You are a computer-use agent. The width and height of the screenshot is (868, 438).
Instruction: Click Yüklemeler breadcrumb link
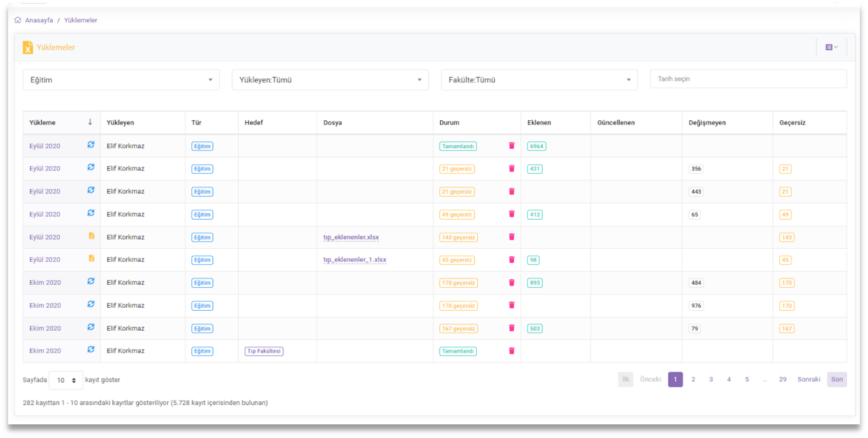[x=81, y=20]
